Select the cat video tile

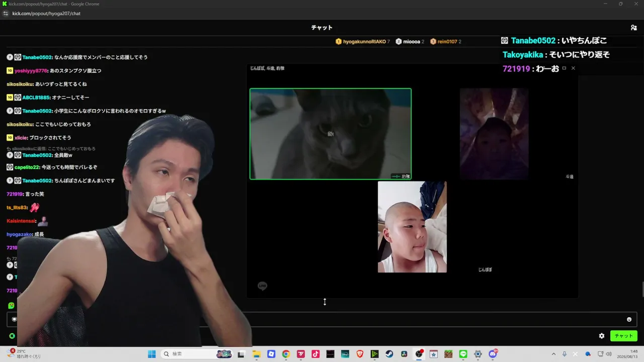coord(331,134)
